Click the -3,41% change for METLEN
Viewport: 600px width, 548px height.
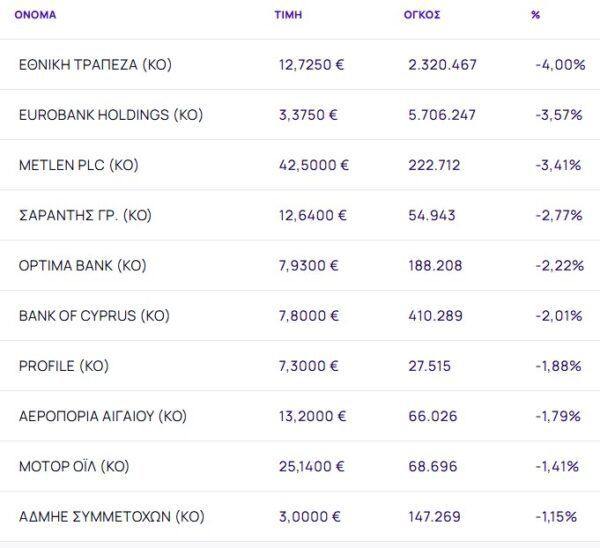(558, 165)
